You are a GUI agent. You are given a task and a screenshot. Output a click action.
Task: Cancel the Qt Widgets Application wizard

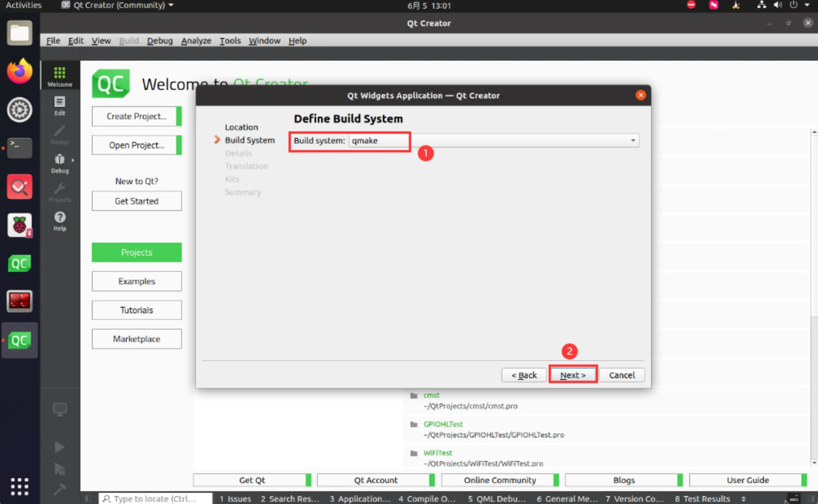pyautogui.click(x=622, y=375)
